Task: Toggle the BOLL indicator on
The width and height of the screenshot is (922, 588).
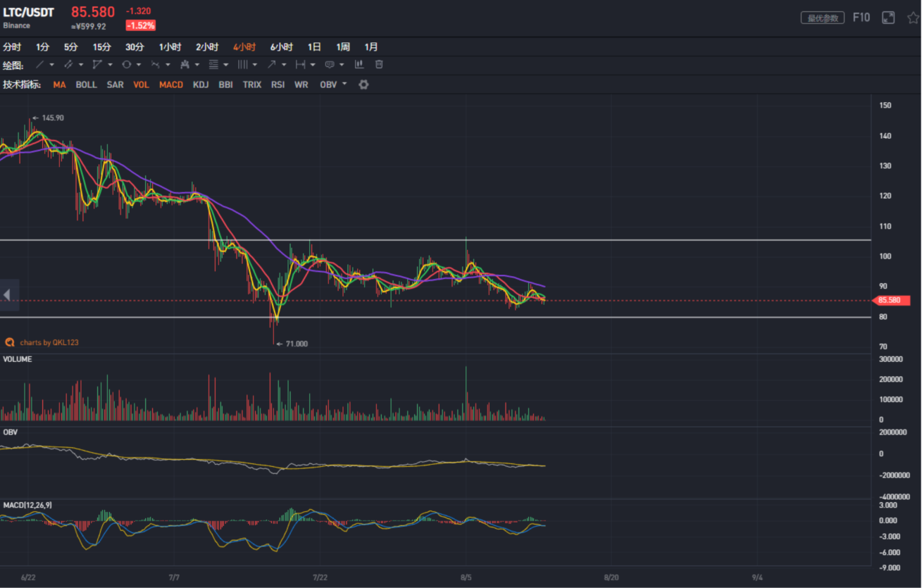Action: [x=86, y=85]
